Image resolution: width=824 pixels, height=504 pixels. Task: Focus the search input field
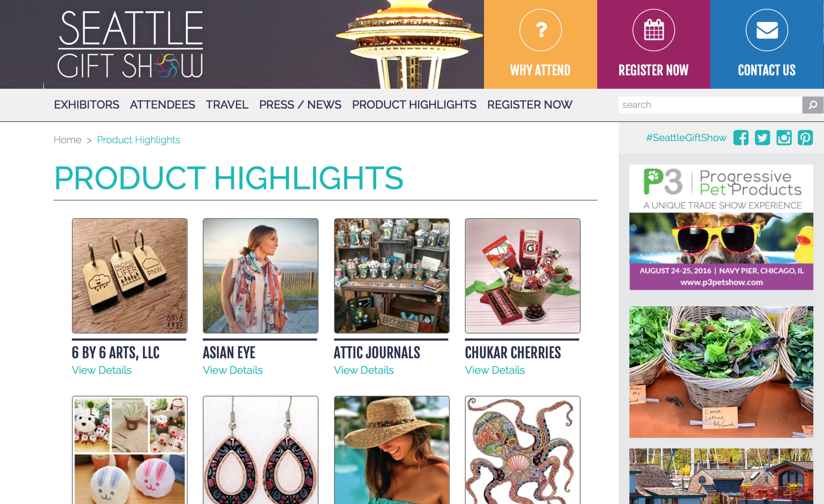point(710,105)
